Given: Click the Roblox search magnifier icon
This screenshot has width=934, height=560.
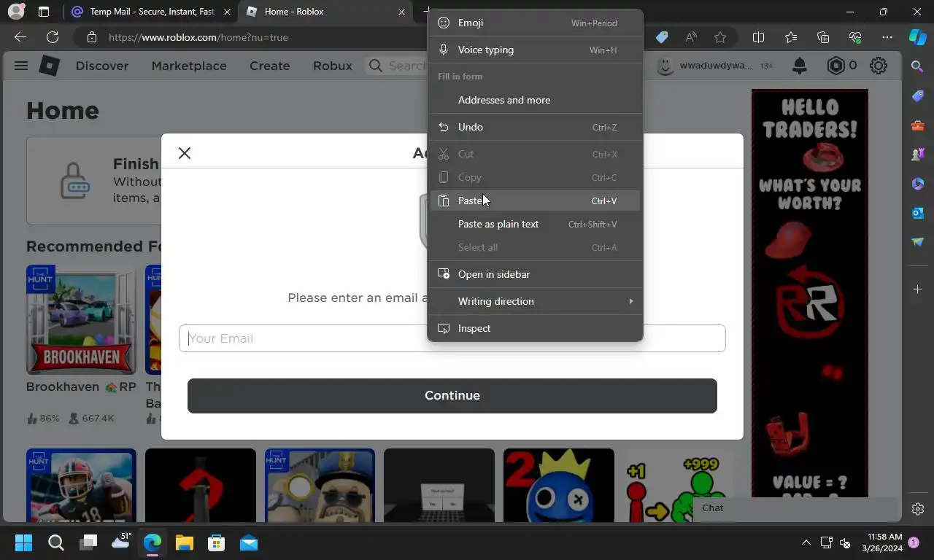Looking at the screenshot, I should pos(376,66).
